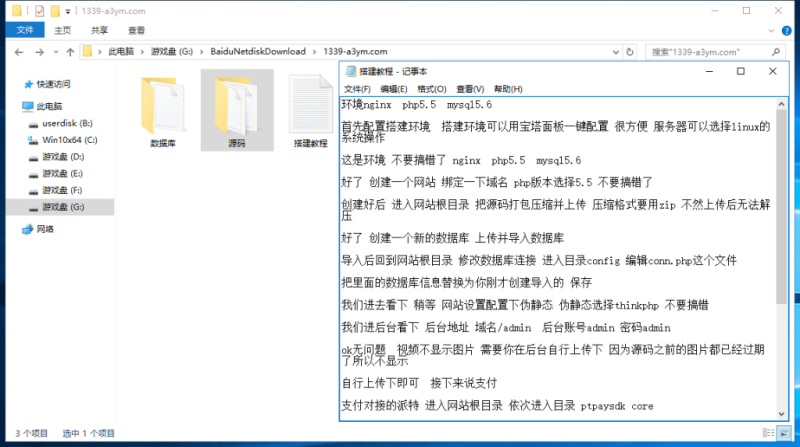
Task: Click 游戏盘 (G:) in the address breadcrumb
Action: tap(172, 52)
